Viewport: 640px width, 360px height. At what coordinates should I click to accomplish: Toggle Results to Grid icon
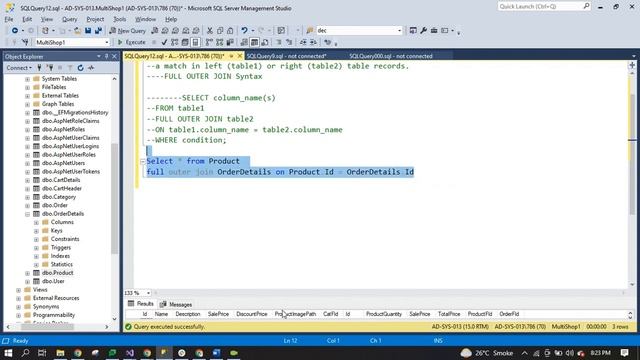coord(254,42)
